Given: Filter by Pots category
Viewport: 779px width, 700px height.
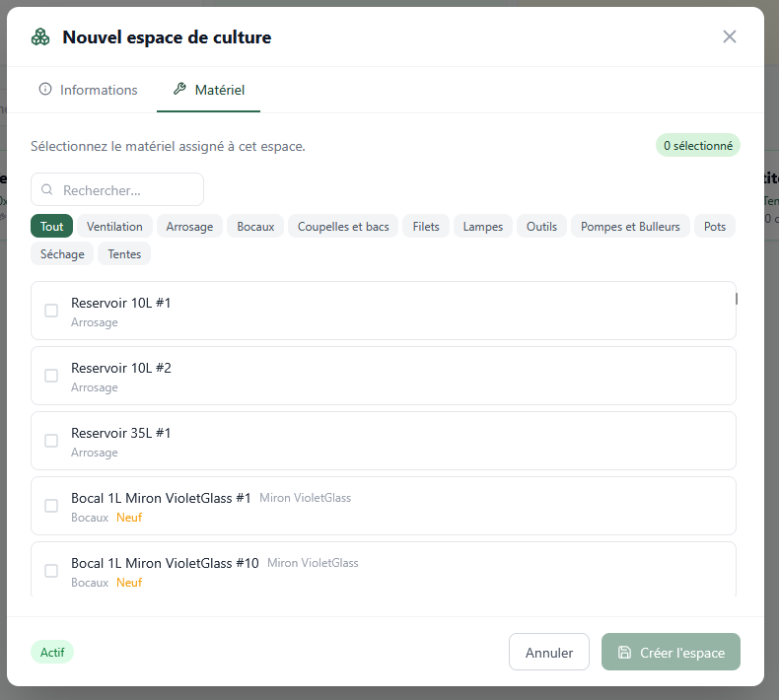Looking at the screenshot, I should (x=715, y=226).
